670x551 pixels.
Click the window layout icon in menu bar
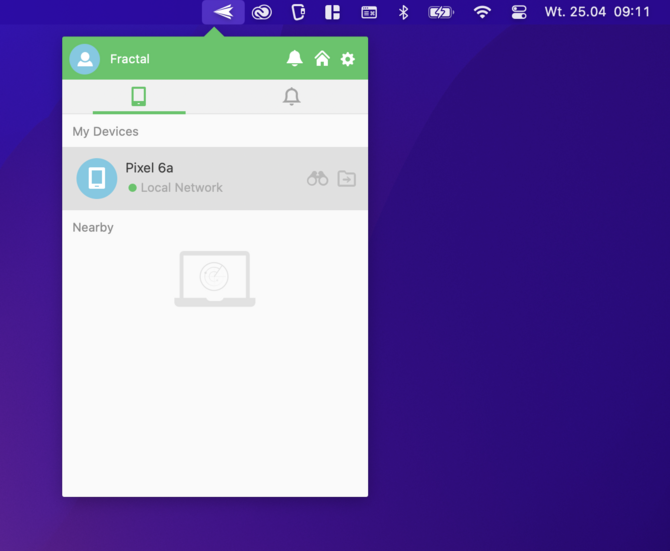(332, 12)
